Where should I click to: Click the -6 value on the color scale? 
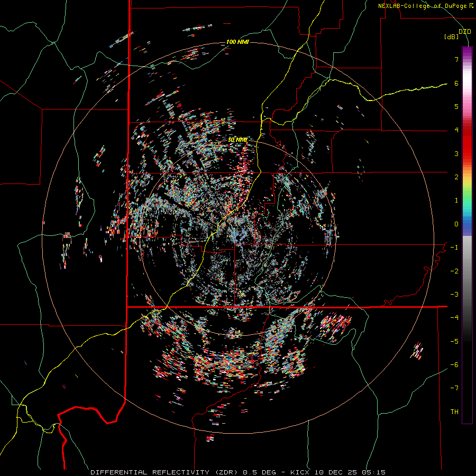[x=454, y=365]
